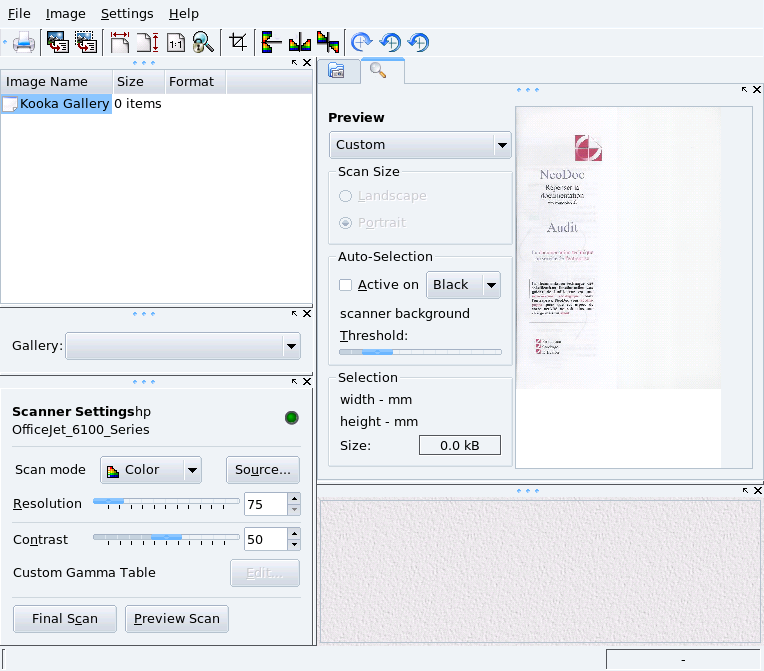Click the Resolution slider track
The width and height of the screenshot is (764, 671).
point(166,501)
